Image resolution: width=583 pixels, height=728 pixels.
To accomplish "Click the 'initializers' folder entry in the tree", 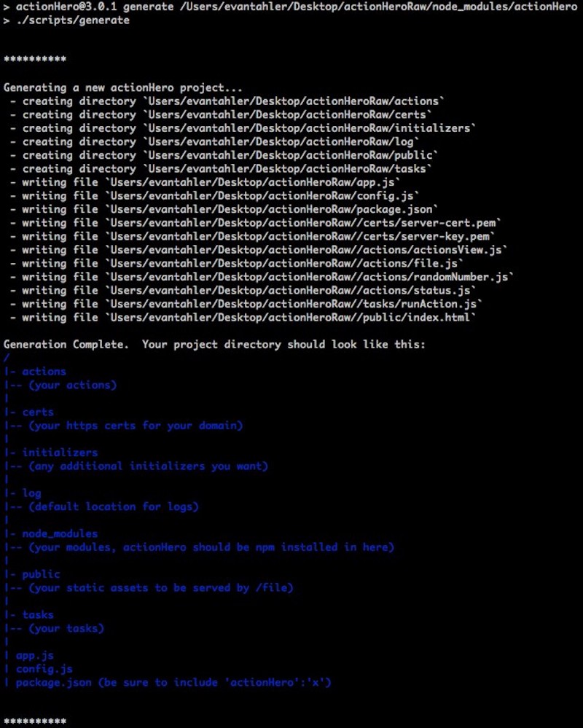I will click(51, 453).
